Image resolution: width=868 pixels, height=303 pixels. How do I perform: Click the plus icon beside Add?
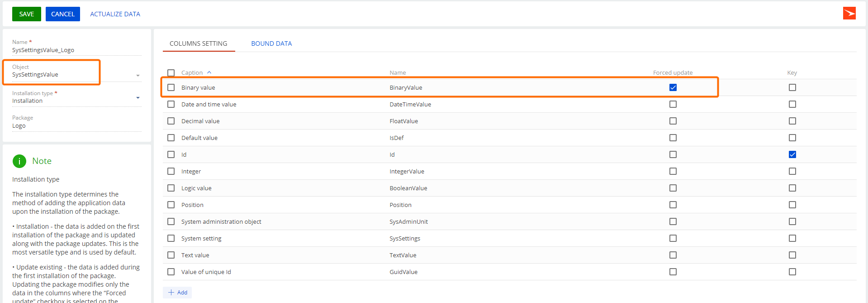pyautogui.click(x=171, y=293)
